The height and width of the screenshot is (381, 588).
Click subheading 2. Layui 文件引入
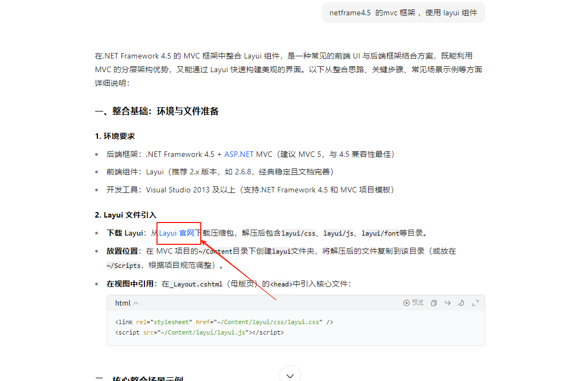pyautogui.click(x=126, y=215)
